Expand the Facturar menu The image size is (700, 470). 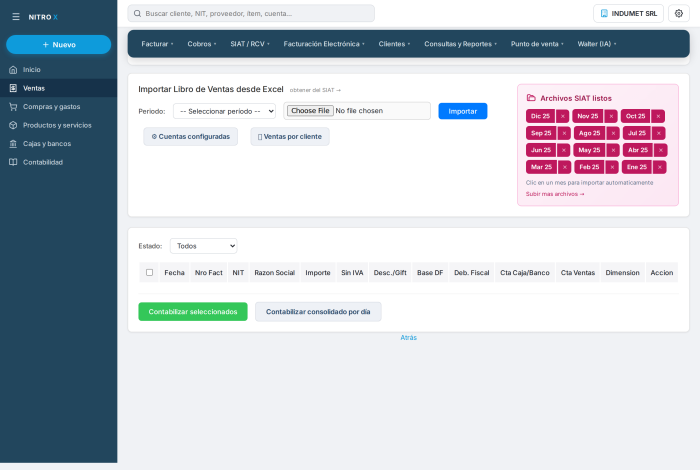(157, 44)
